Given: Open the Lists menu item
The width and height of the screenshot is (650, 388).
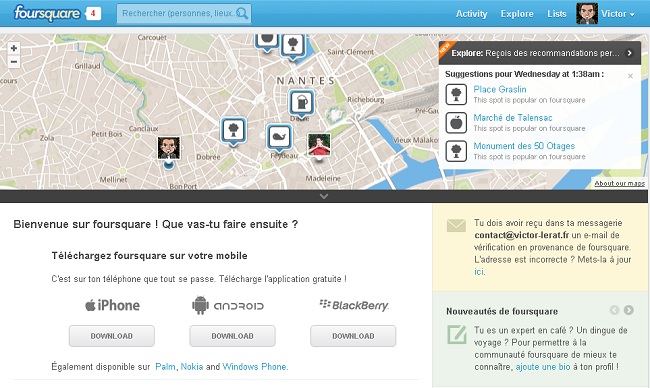Looking at the screenshot, I should (556, 14).
